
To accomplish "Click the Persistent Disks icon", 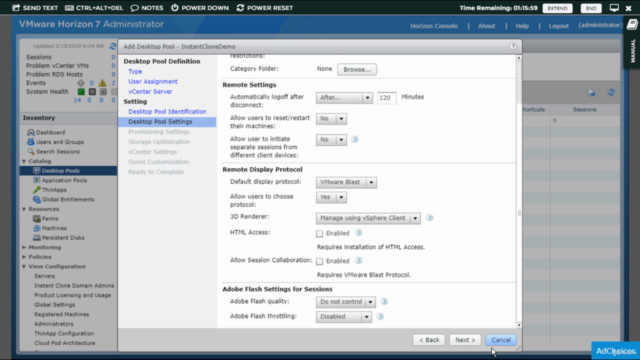I will click(x=37, y=238).
